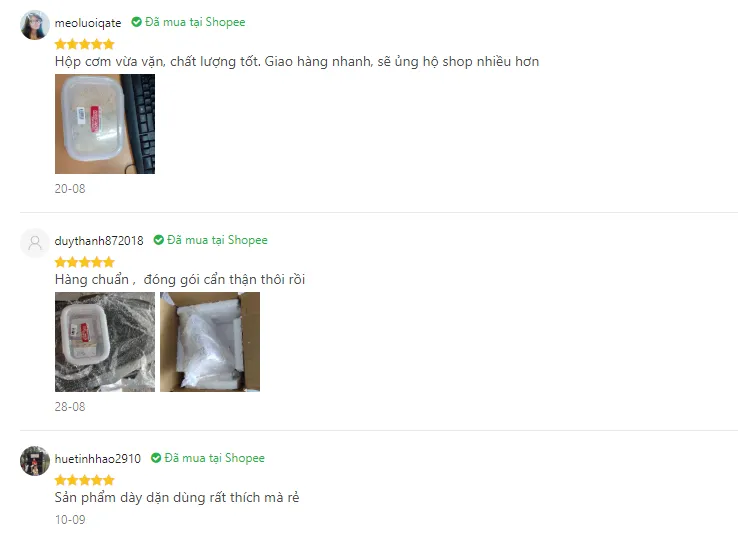Click meoluoiqate's five-star rating
The height and width of the screenshot is (536, 738).
(85, 44)
